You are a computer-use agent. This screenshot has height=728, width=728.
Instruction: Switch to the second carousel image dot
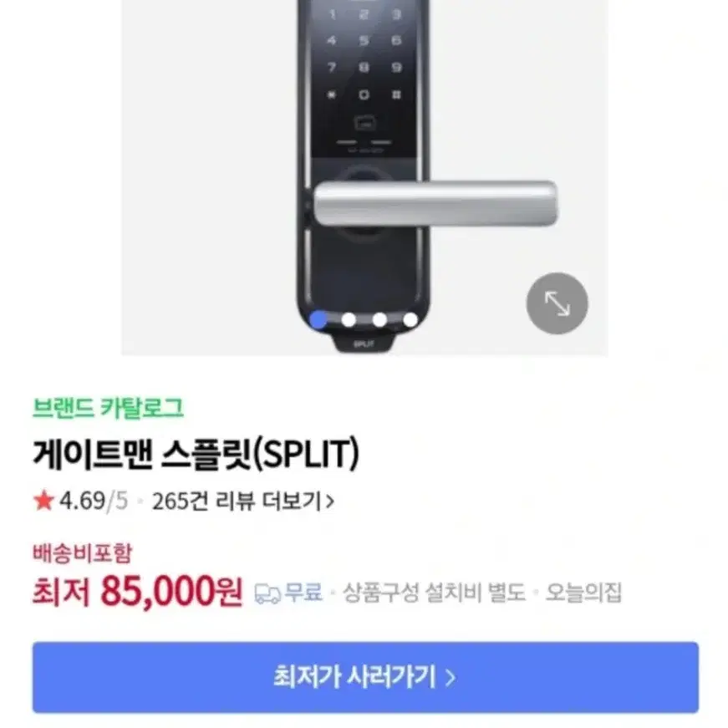(349, 320)
